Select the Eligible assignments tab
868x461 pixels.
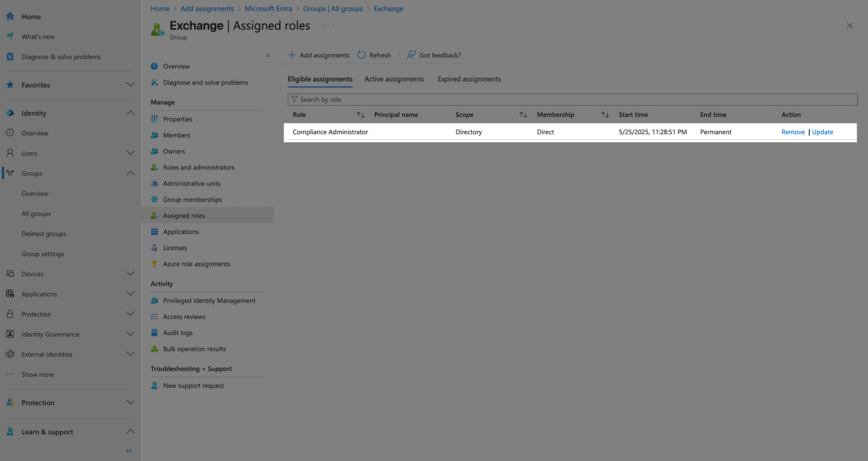320,79
